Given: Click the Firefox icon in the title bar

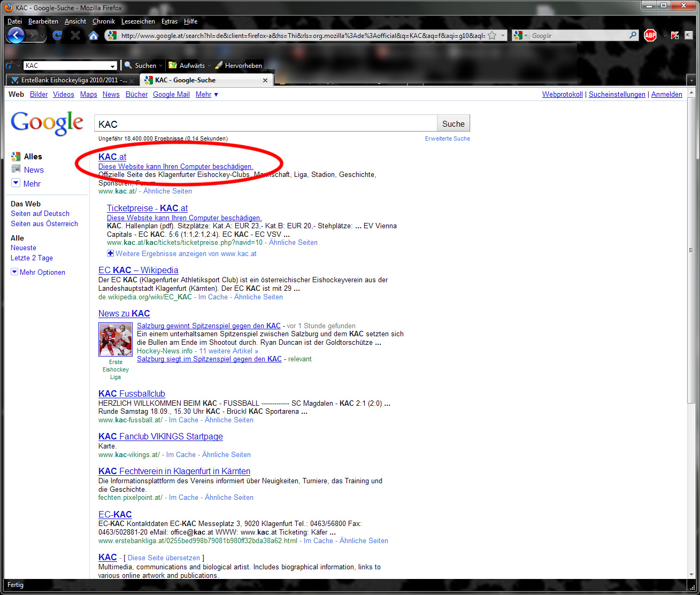Looking at the screenshot, I should pos(8,7).
